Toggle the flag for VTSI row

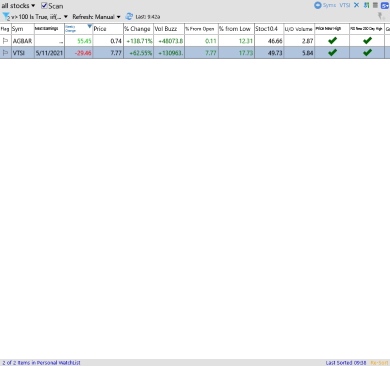click(x=5, y=53)
